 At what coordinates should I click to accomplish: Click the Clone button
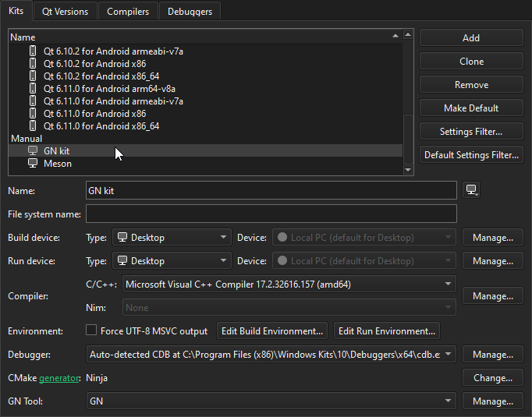coord(471,61)
